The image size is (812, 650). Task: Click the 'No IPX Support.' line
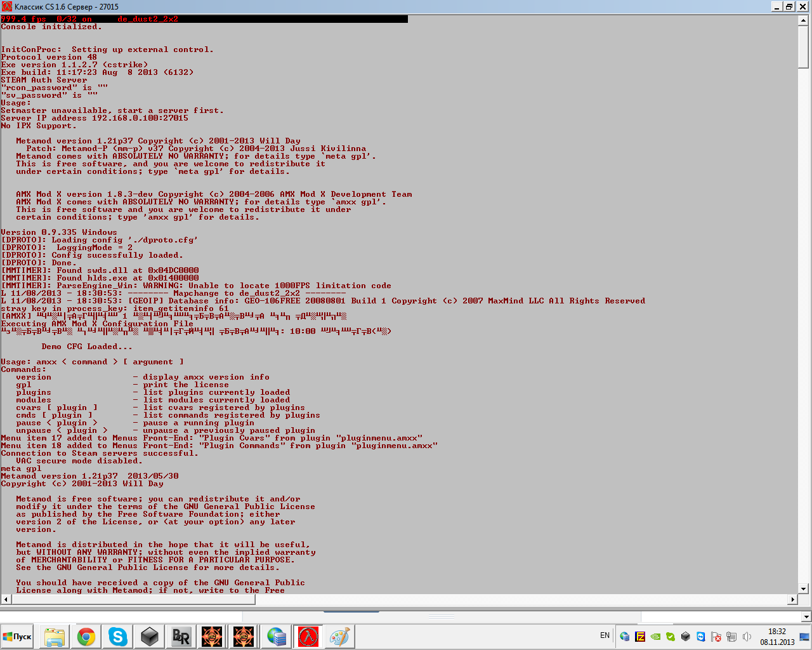tap(39, 126)
